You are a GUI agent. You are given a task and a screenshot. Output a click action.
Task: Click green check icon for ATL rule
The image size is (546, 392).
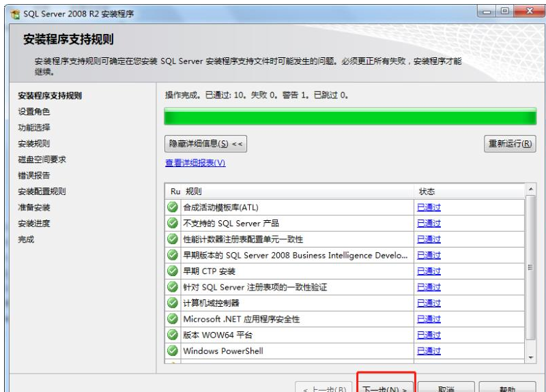173,207
